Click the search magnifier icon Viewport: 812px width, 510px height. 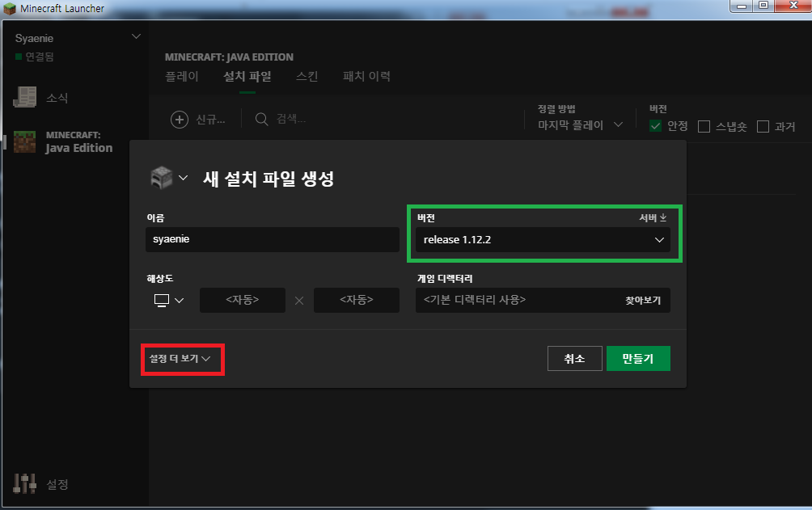tap(261, 120)
